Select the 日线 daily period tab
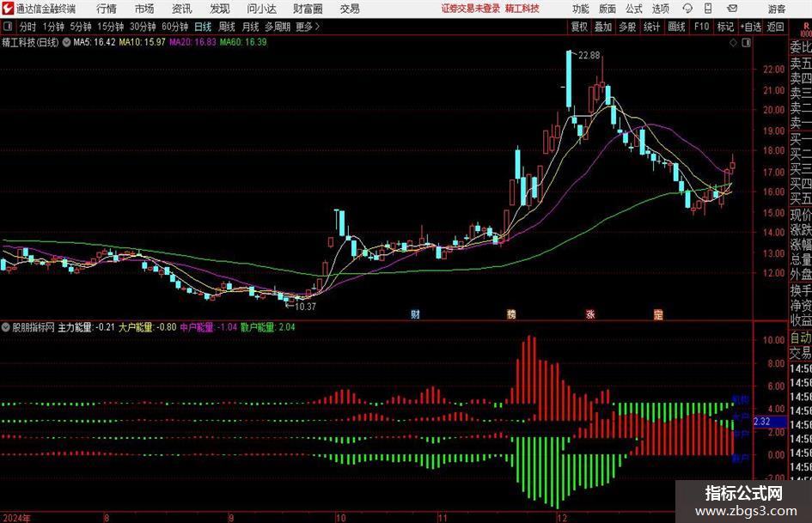The image size is (812, 523). 203,27
